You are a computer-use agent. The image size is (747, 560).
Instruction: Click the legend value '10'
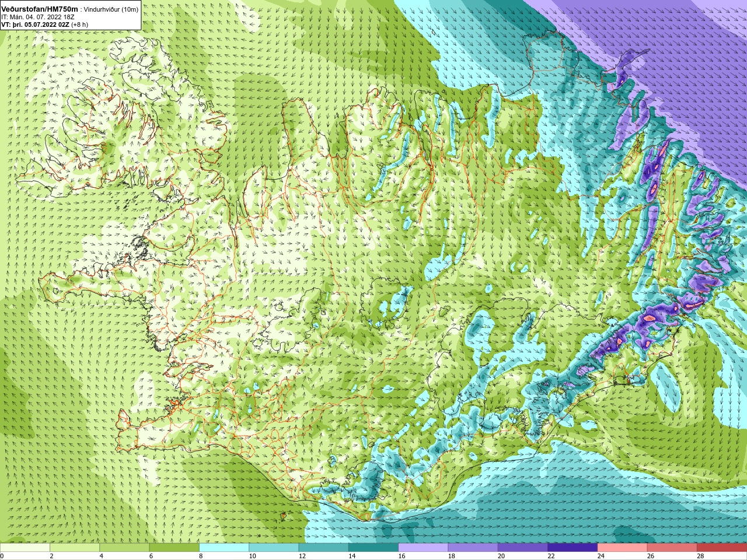[x=252, y=556]
